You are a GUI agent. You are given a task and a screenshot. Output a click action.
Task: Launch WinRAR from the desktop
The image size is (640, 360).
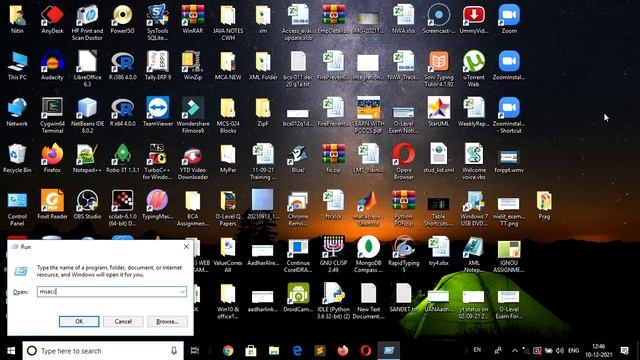point(193,20)
